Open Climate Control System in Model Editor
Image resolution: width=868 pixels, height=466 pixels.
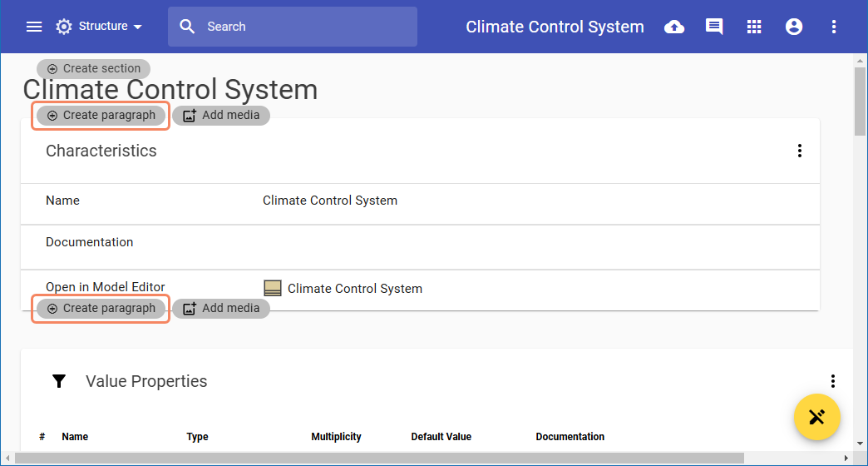coord(354,289)
